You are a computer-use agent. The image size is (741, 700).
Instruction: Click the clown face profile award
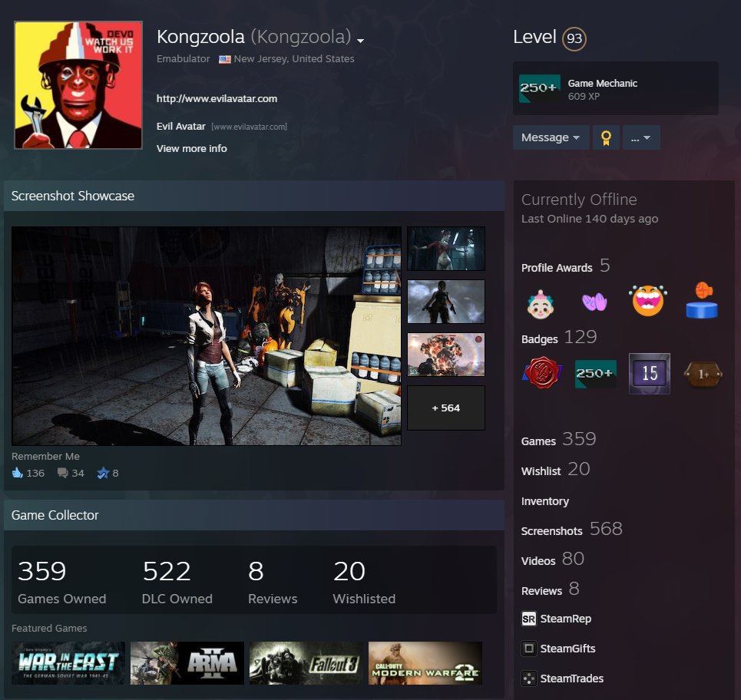coord(540,304)
